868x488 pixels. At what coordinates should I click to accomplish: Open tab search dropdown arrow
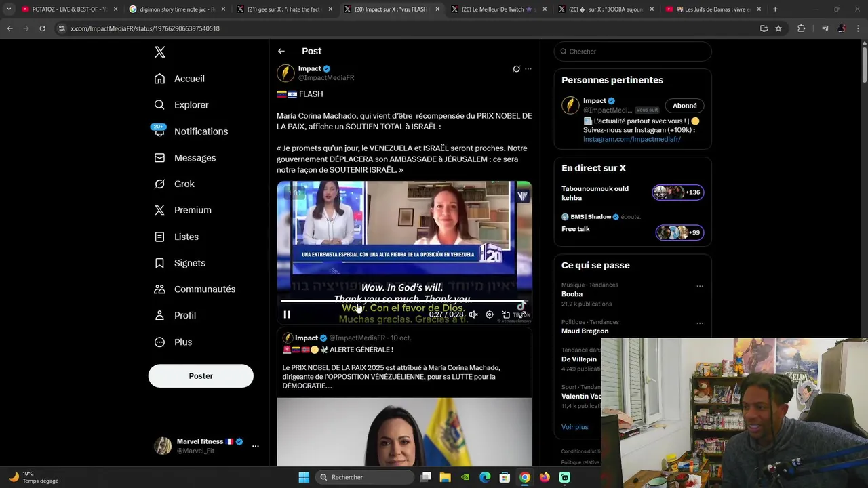click(9, 9)
